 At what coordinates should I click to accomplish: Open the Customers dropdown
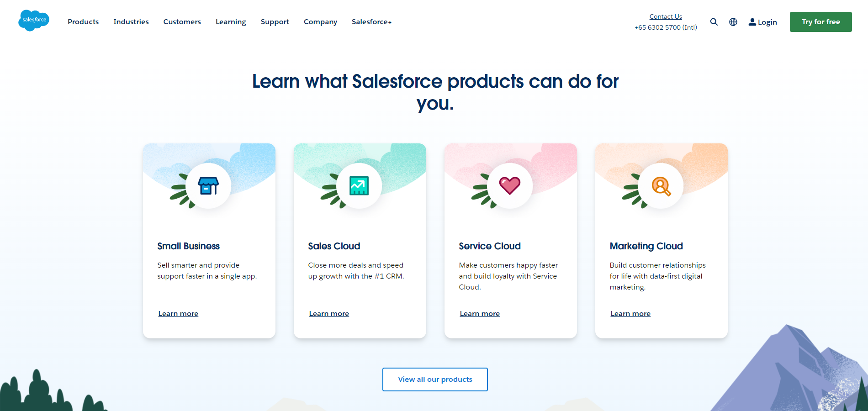182,21
